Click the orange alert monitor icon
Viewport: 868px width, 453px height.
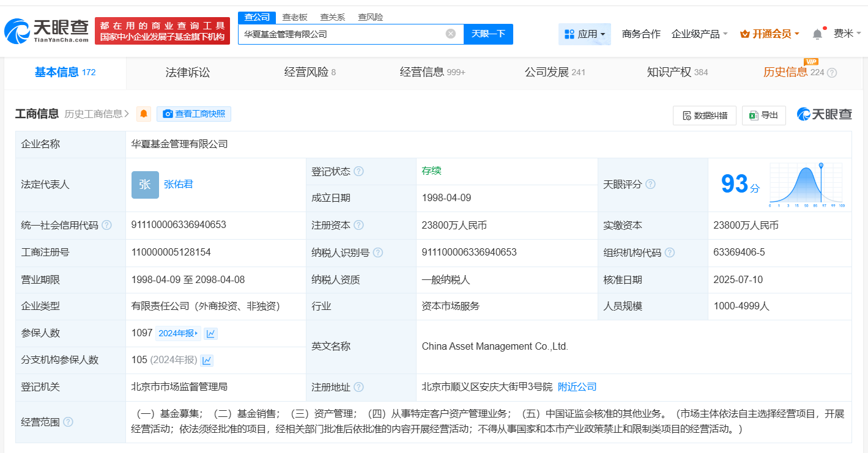click(144, 114)
